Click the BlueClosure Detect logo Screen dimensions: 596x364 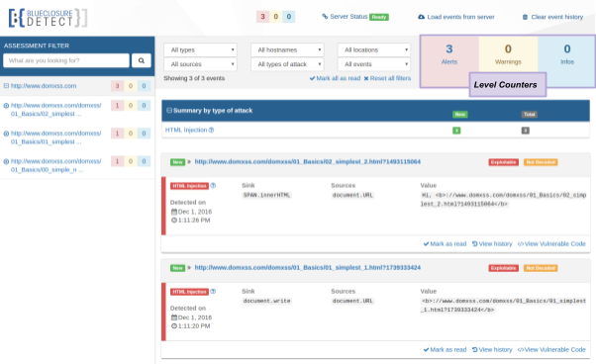tap(48, 18)
